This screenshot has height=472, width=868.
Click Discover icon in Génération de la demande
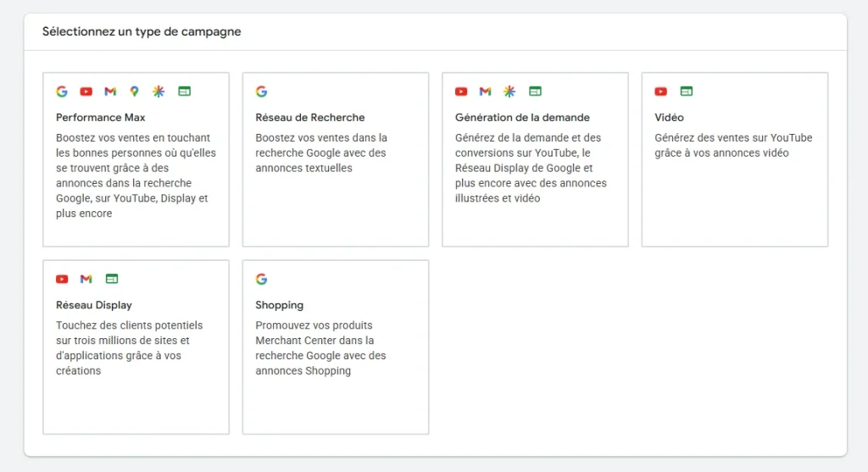(509, 92)
